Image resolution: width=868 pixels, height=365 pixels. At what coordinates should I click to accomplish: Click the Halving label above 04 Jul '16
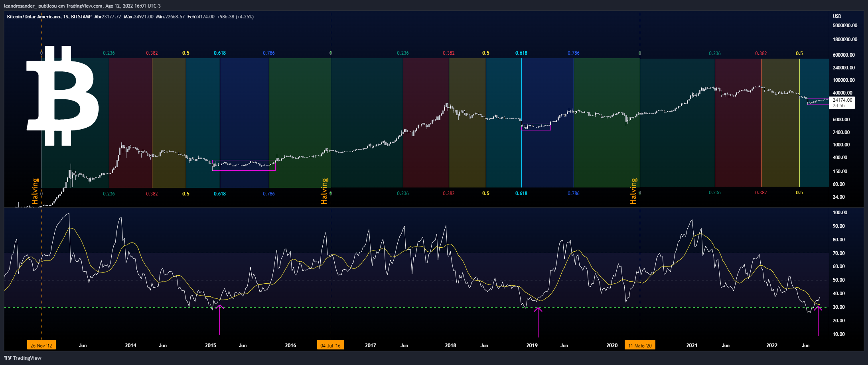[x=324, y=191]
